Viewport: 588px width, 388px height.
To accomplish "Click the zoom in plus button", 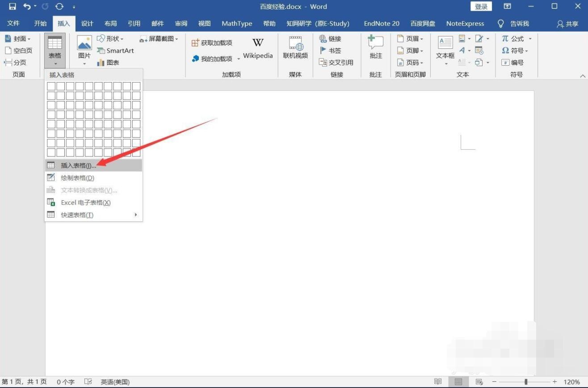I will pyautogui.click(x=554, y=382).
